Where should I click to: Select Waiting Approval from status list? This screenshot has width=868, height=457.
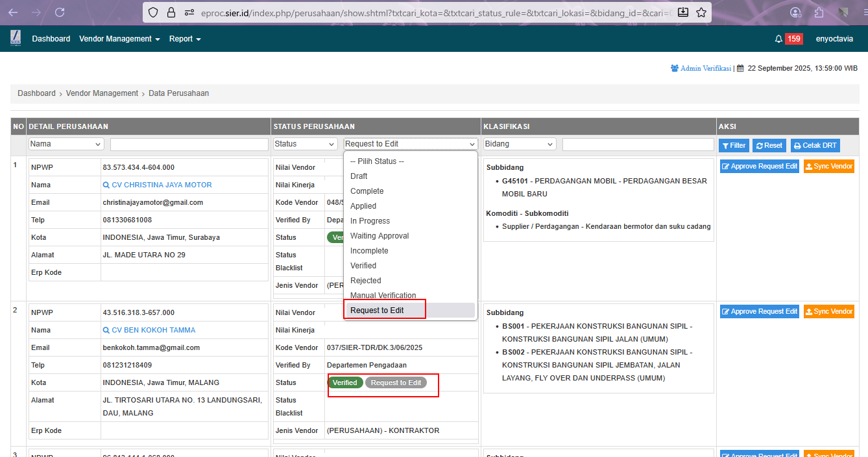tap(380, 236)
